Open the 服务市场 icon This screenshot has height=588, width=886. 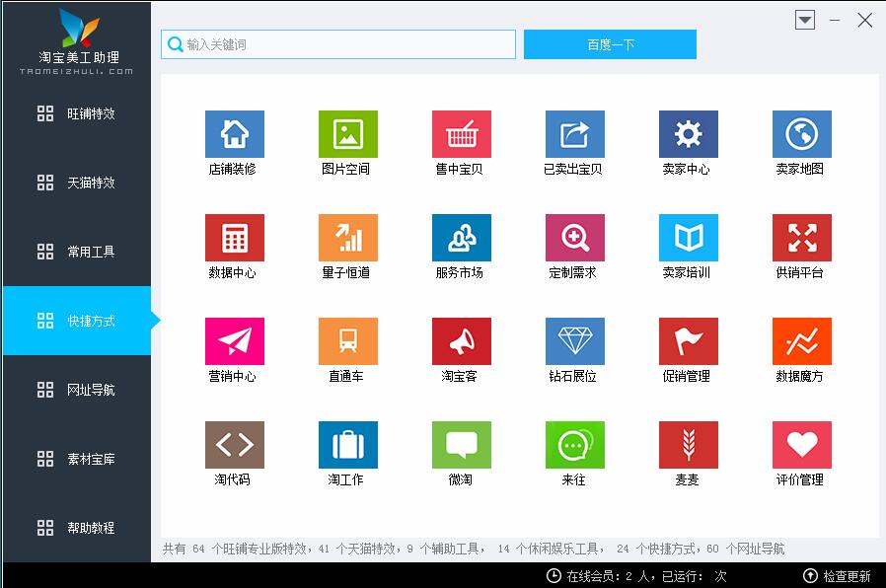click(x=462, y=237)
